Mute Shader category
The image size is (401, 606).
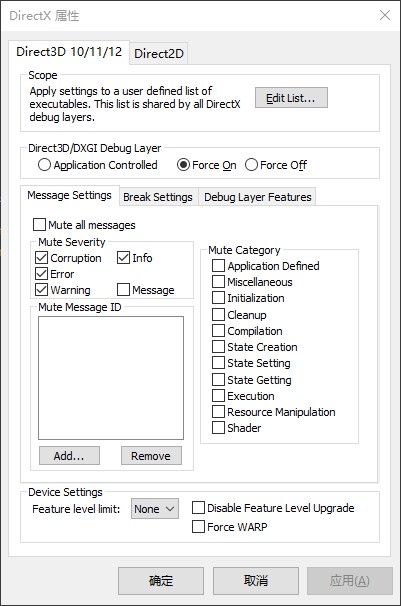(236, 428)
